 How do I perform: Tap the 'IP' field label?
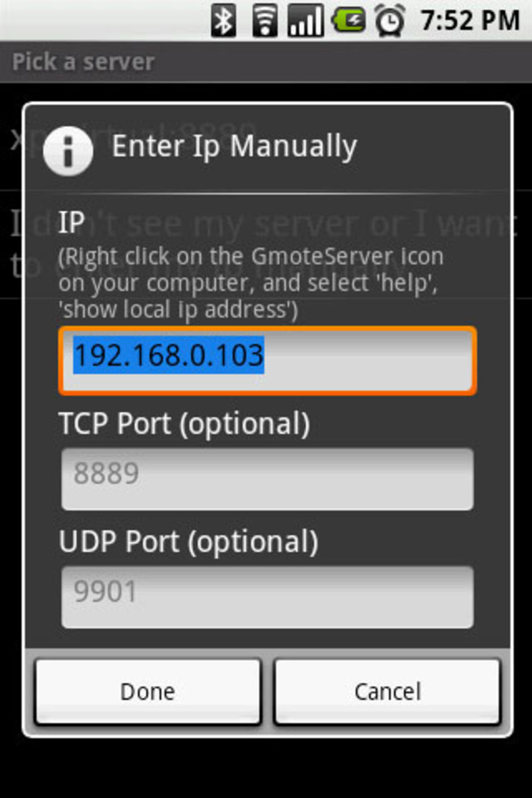click(x=71, y=222)
